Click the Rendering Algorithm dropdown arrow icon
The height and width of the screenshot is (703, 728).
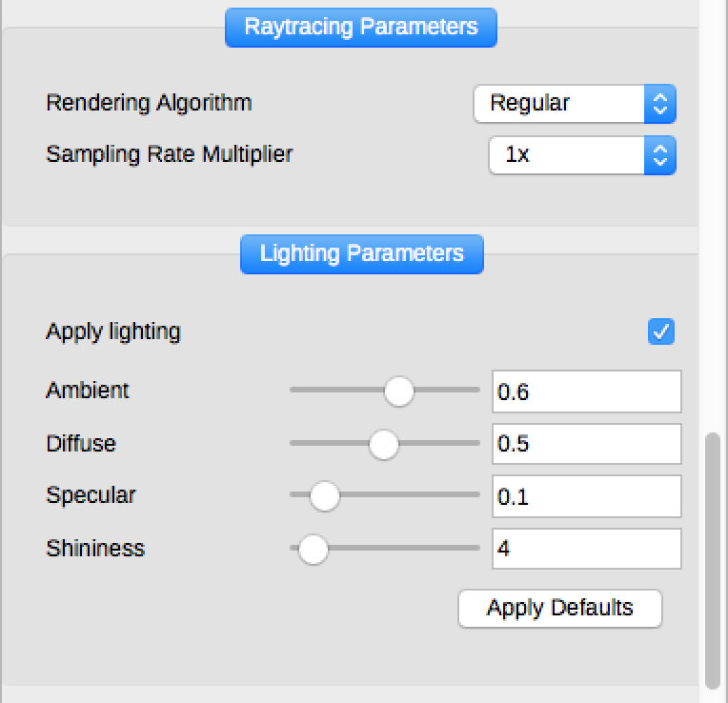(x=659, y=103)
